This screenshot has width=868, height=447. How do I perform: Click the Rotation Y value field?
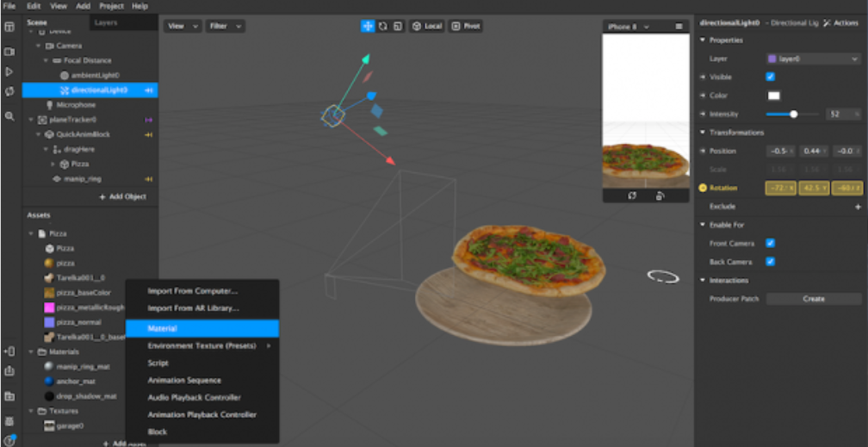(x=814, y=188)
